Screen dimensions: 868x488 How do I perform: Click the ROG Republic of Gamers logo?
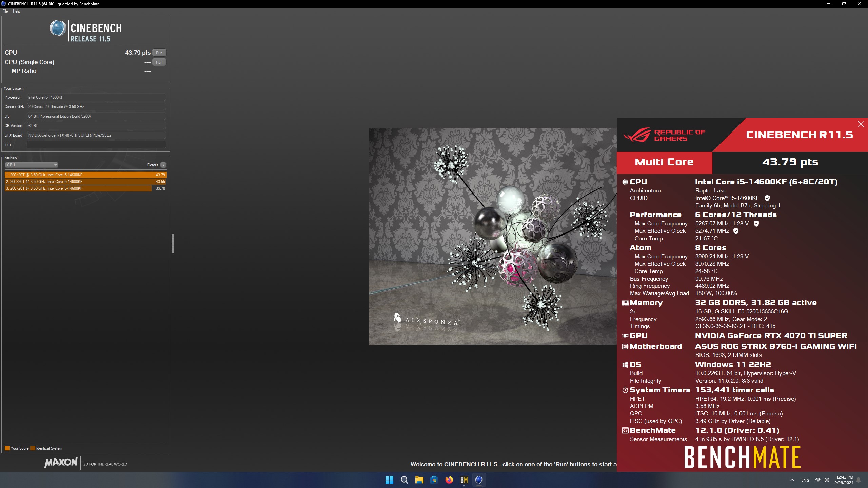[664, 135]
